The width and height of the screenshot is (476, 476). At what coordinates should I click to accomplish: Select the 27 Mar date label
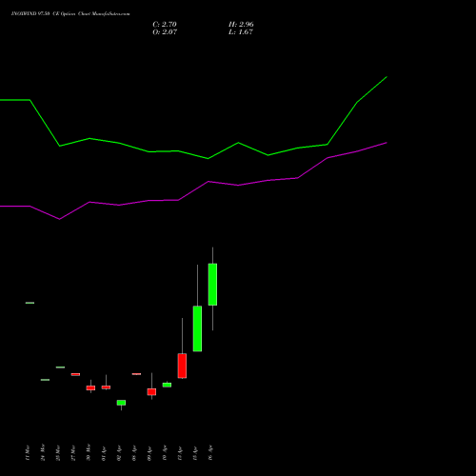pos(73,452)
